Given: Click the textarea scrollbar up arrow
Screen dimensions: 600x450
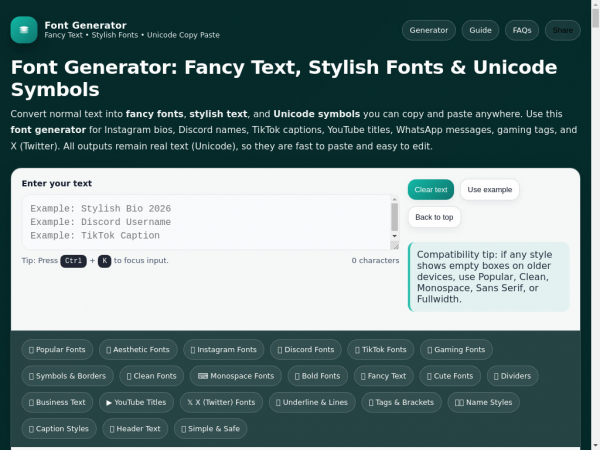Looking at the screenshot, I should pos(395,199).
